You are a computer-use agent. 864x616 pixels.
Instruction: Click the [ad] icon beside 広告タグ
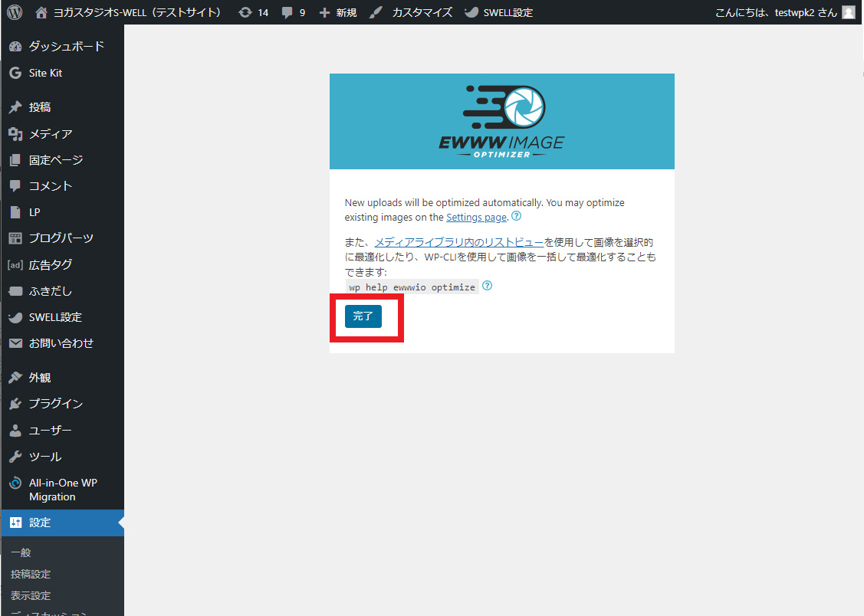click(x=15, y=265)
